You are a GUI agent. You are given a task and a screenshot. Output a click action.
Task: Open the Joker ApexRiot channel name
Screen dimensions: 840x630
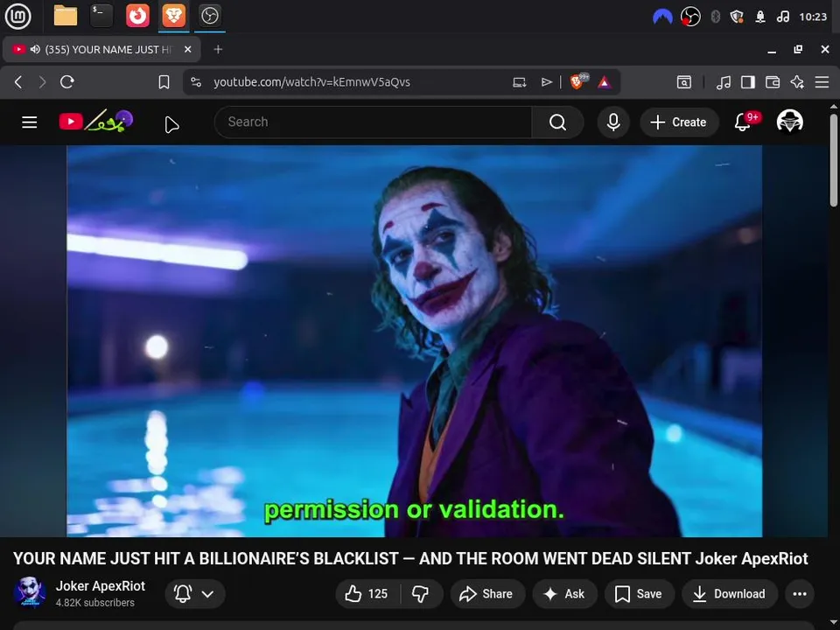click(101, 586)
